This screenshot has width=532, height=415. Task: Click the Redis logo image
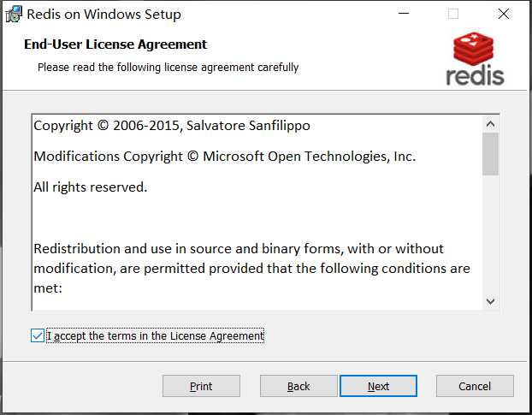(x=475, y=58)
